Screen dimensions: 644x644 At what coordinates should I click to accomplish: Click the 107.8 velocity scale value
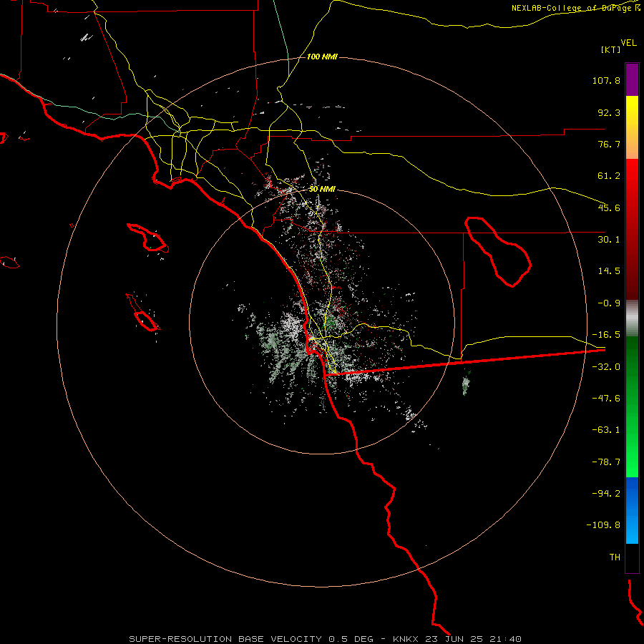click(x=606, y=80)
